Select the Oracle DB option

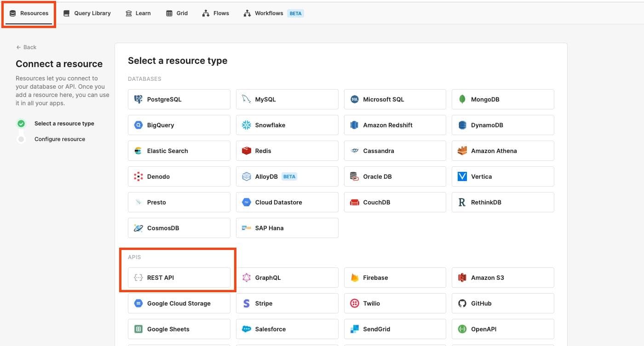click(395, 176)
